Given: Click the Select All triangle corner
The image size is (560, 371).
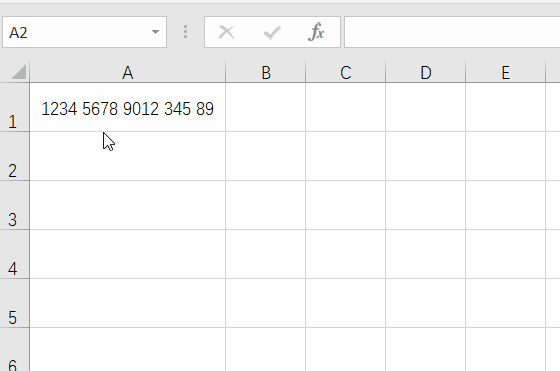Looking at the screenshot, I should click(x=18, y=72).
